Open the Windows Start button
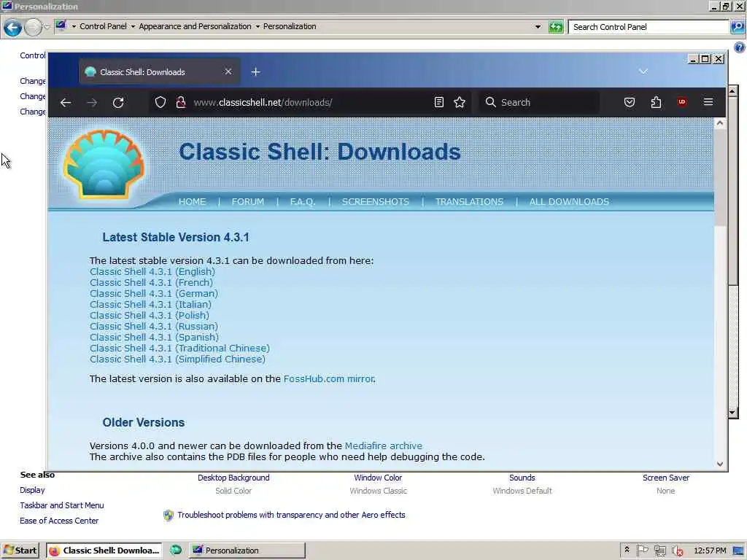 coord(20,551)
